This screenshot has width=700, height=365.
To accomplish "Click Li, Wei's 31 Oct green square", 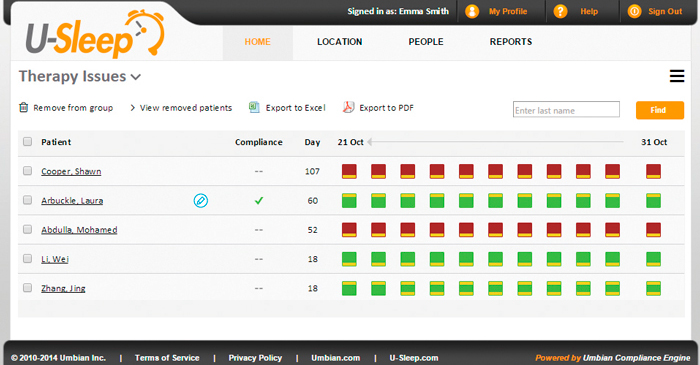I will (654, 259).
